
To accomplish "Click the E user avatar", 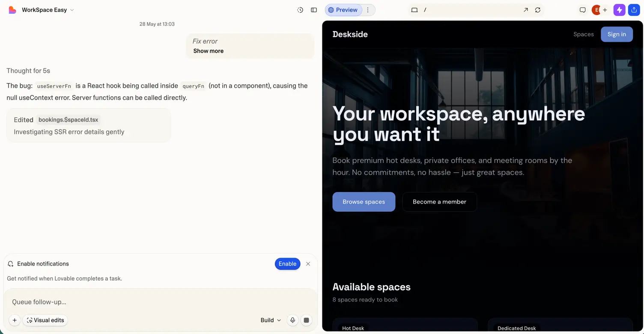I will (x=596, y=10).
